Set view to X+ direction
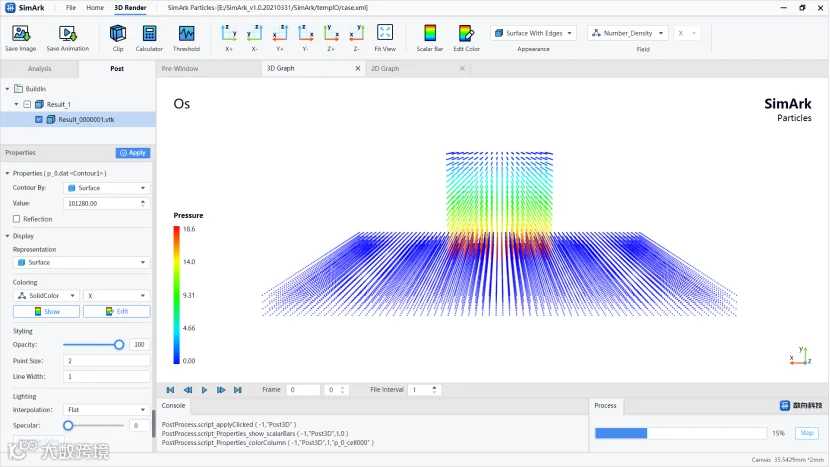The width and height of the screenshot is (830, 467). [229, 38]
